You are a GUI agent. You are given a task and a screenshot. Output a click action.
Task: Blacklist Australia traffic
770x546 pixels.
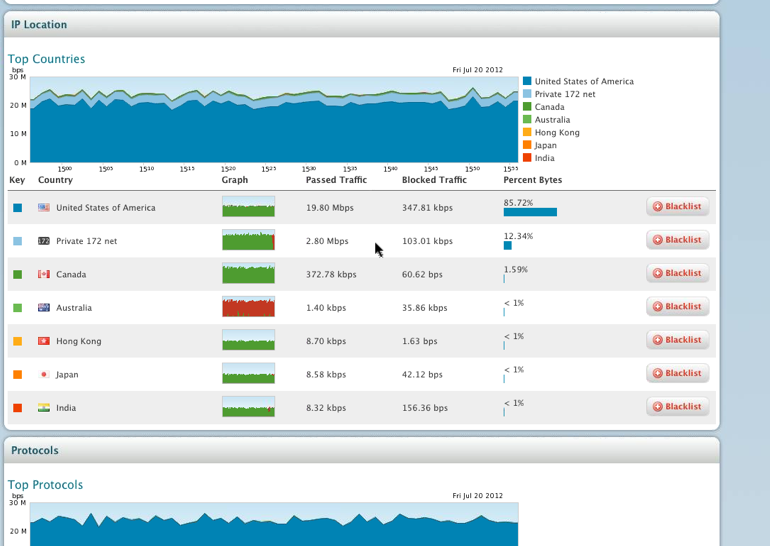coord(677,307)
